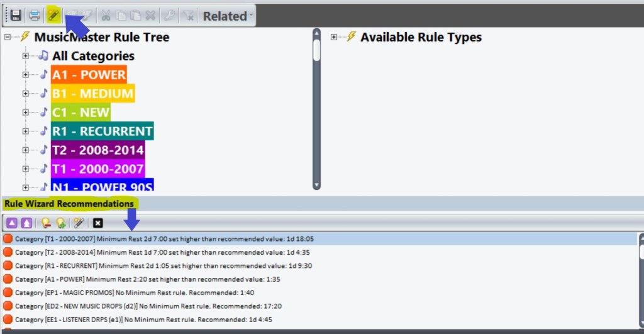Close recommendations with the black X icon
This screenshot has height=334, width=644.
(x=97, y=223)
